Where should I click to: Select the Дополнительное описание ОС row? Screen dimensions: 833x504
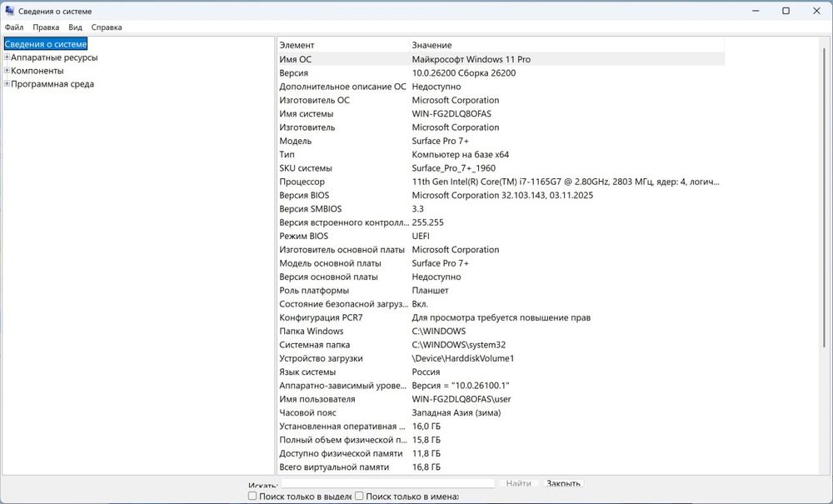[x=501, y=87]
